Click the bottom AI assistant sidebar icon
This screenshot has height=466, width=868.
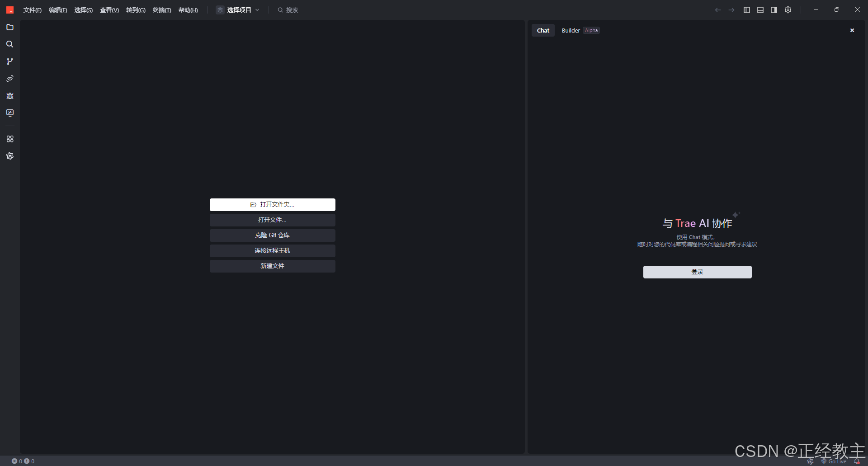coord(10,156)
